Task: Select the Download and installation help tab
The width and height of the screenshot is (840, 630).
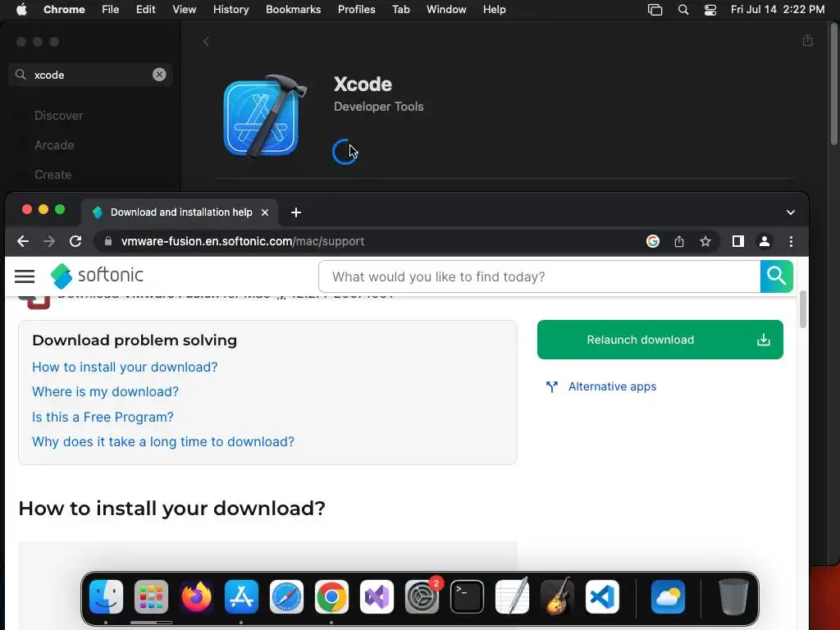Action: tap(180, 212)
